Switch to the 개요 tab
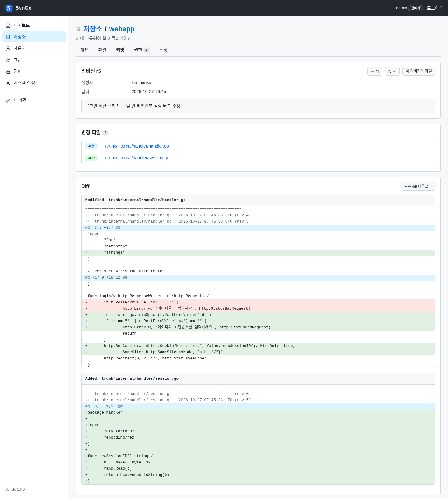 [x=84, y=50]
